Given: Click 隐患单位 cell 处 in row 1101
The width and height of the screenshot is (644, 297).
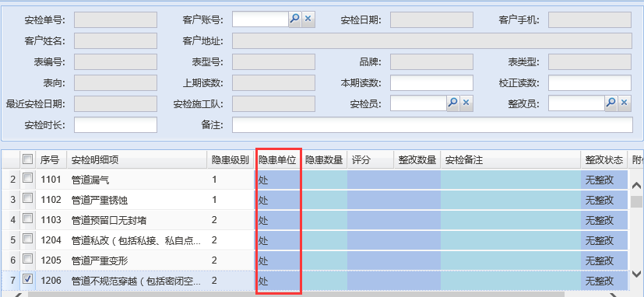Looking at the screenshot, I should [x=278, y=180].
